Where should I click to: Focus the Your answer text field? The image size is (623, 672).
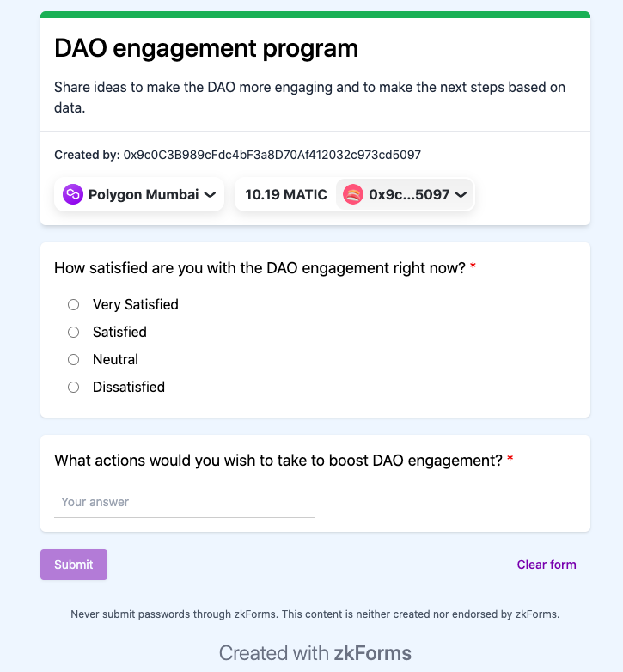point(185,502)
